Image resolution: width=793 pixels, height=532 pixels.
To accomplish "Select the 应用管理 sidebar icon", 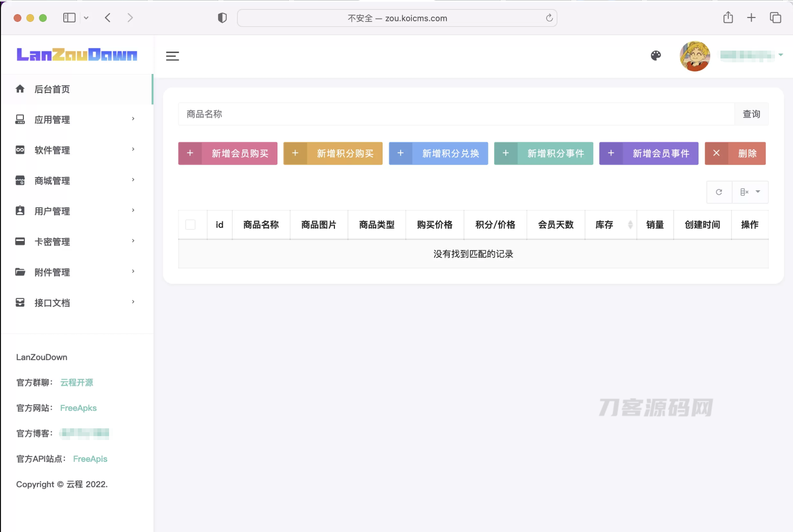I will (x=20, y=119).
